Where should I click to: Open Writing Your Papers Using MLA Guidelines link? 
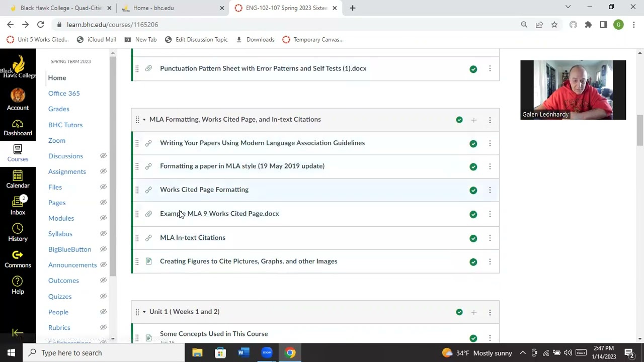pos(262,143)
